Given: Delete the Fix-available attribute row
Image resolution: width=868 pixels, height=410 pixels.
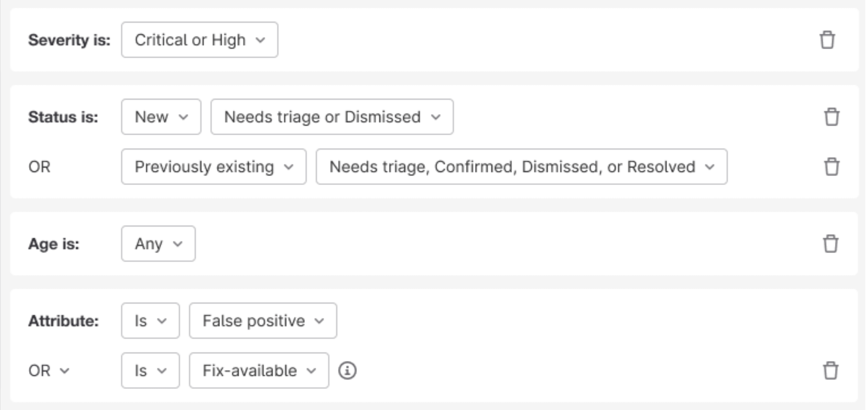Looking at the screenshot, I should click(x=830, y=371).
